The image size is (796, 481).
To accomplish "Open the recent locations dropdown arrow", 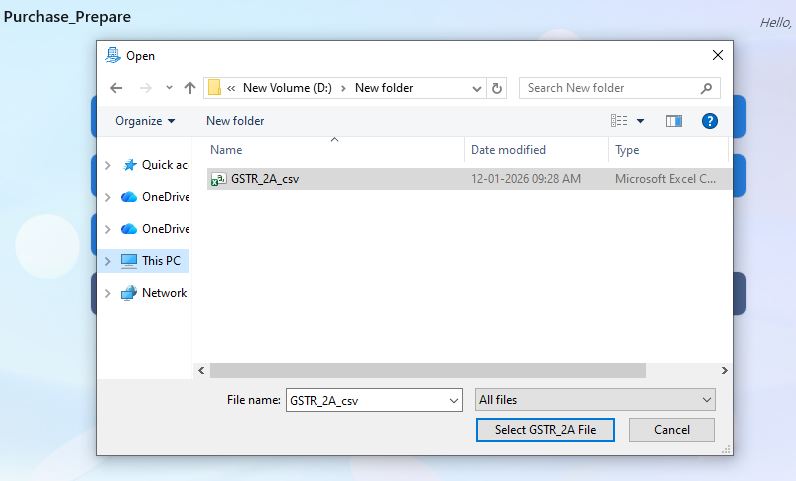I will pos(169,88).
